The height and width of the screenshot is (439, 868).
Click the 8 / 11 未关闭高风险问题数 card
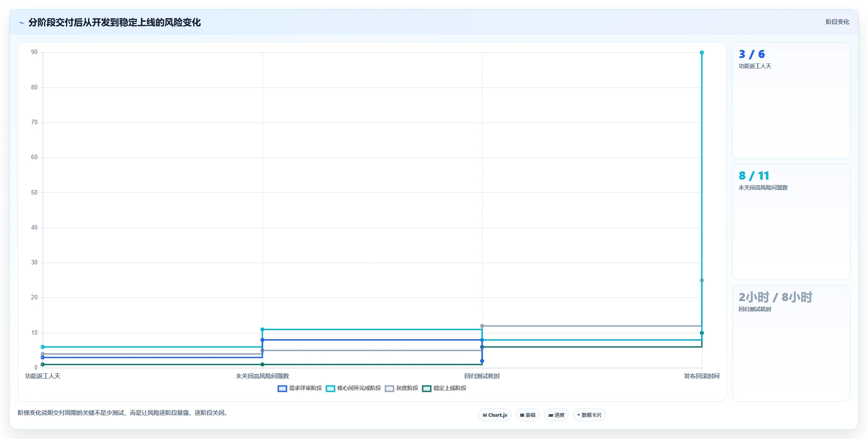(791, 222)
